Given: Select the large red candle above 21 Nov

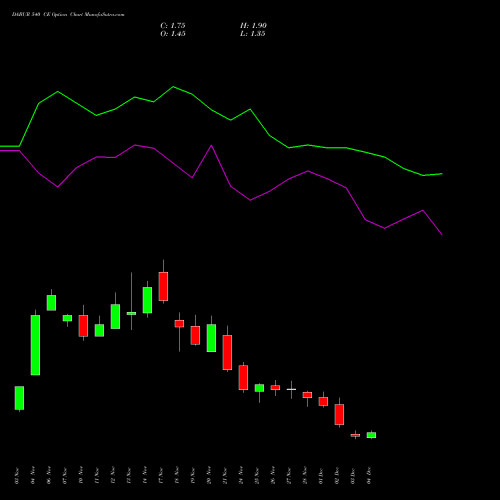Looking at the screenshot, I should click(x=227, y=352).
